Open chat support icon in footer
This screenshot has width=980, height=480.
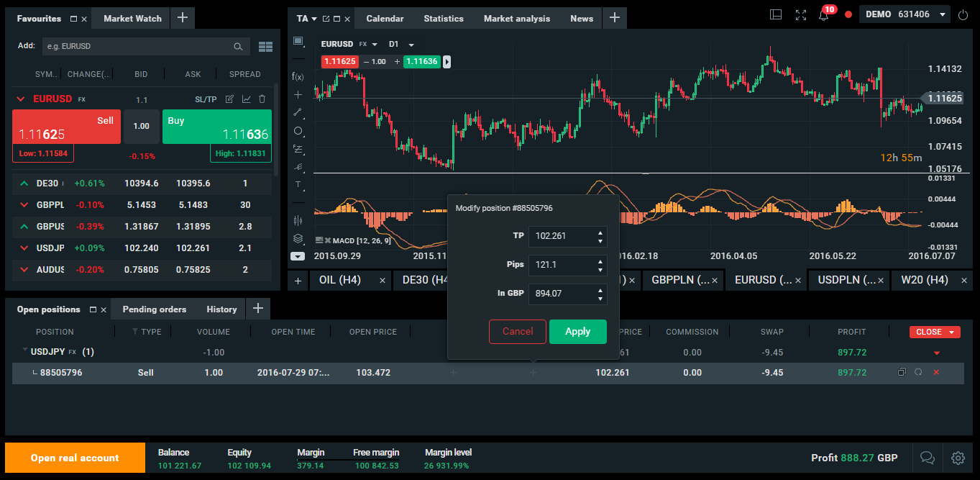tap(928, 458)
